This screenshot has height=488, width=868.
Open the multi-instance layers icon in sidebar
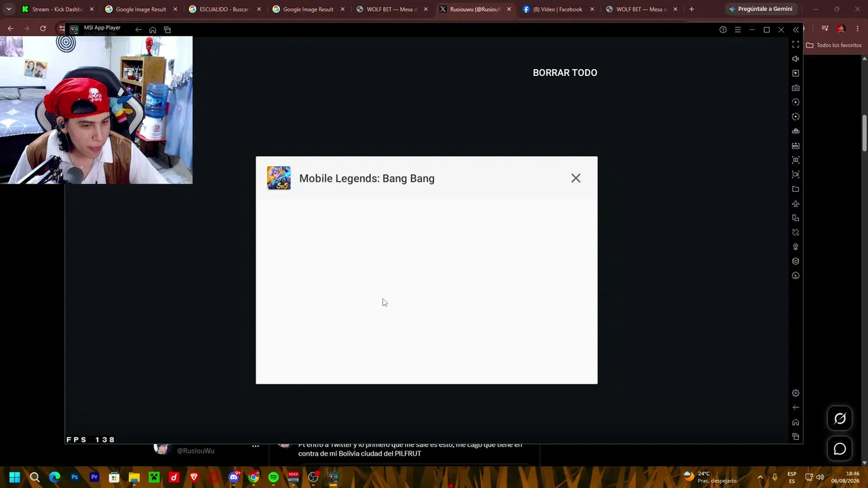tap(795, 261)
